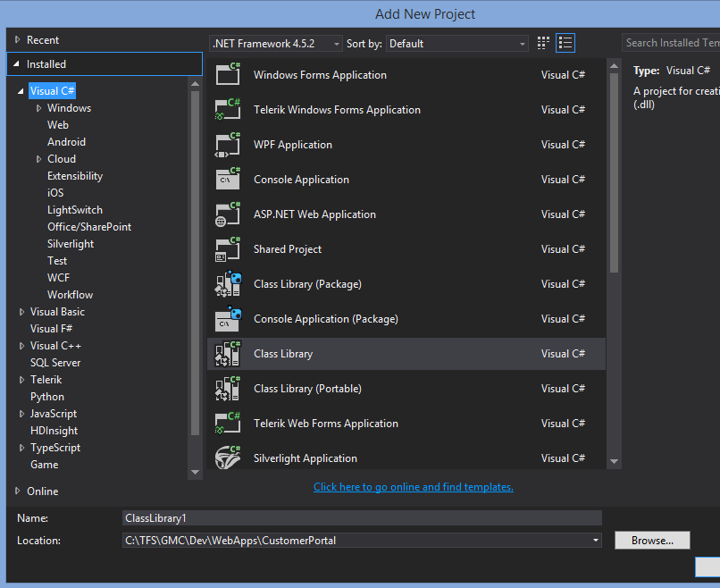Open the Sort by Default dropdown
720x588 pixels.
456,44
